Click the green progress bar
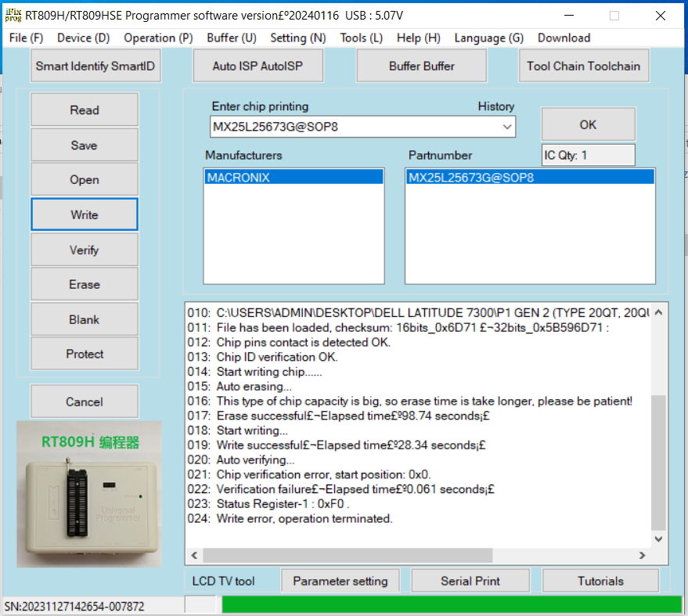The height and width of the screenshot is (616, 688). (x=452, y=604)
